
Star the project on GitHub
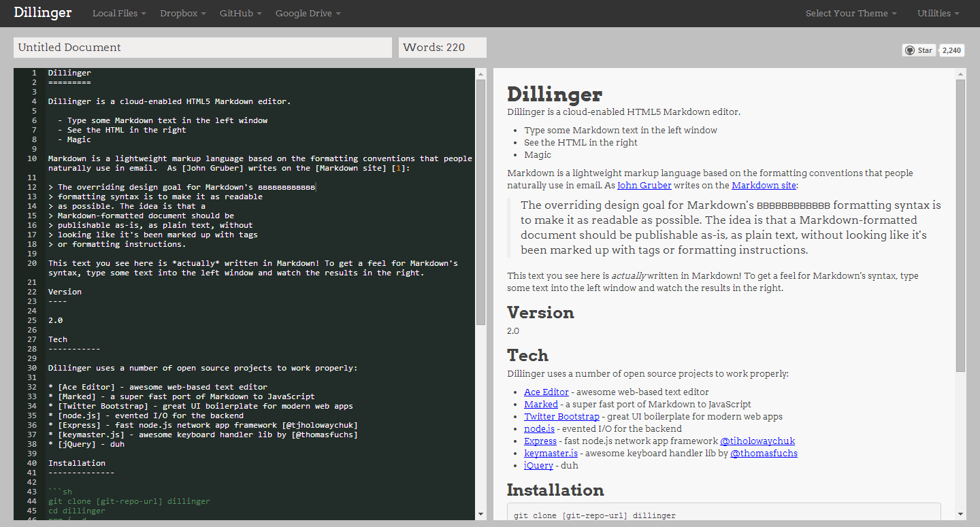[919, 50]
